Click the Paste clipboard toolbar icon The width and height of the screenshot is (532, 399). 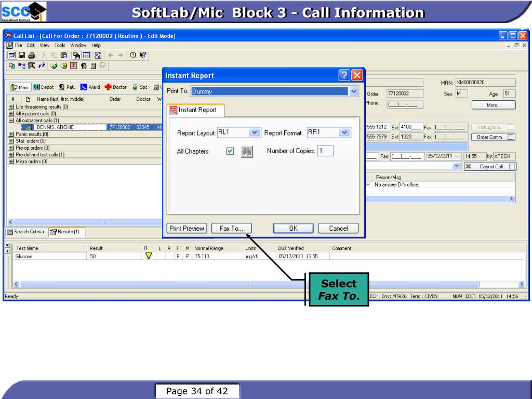click(x=63, y=55)
